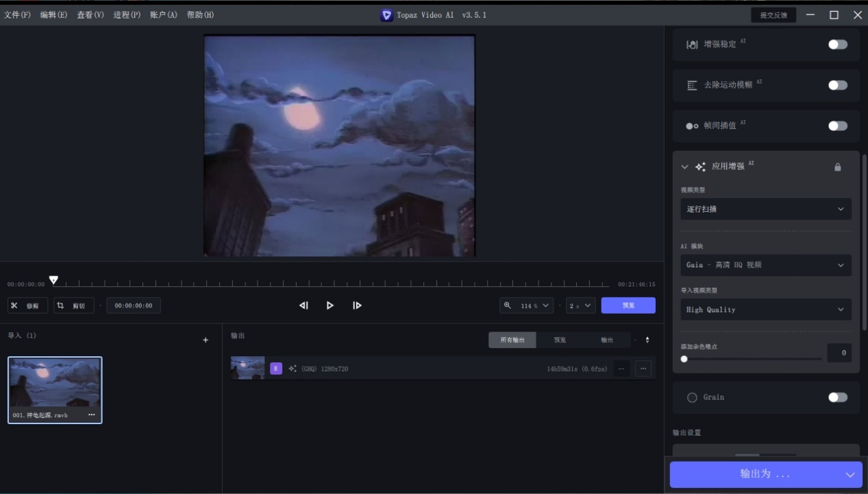
Task: Click the 修剪 trim button label
Action: pos(33,306)
